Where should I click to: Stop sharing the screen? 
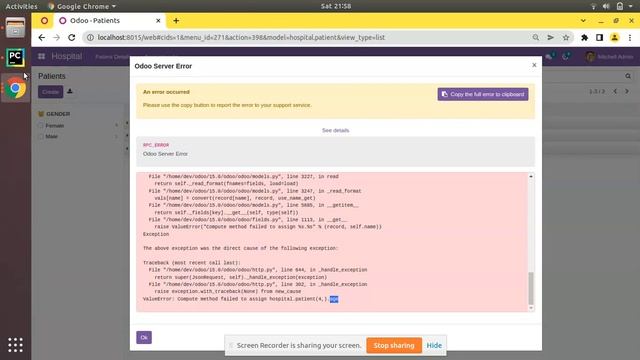coord(394,345)
